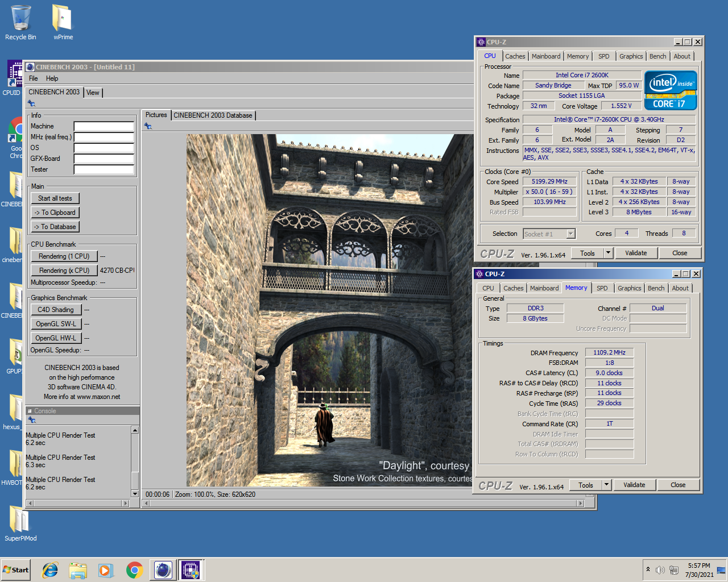Launch Internet Explorer from the taskbar
The height and width of the screenshot is (582, 728).
point(50,570)
